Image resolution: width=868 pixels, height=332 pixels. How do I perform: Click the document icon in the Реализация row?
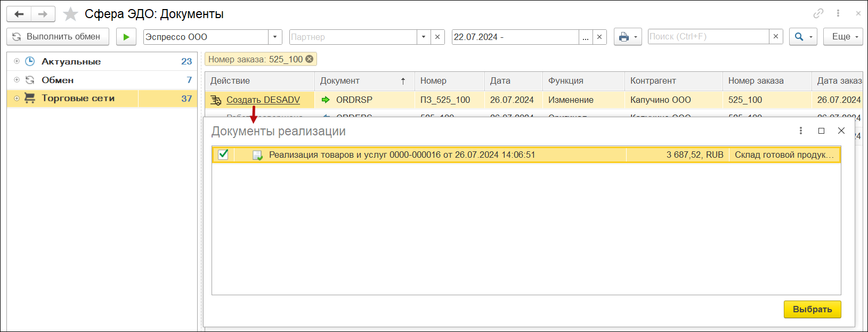(x=257, y=155)
